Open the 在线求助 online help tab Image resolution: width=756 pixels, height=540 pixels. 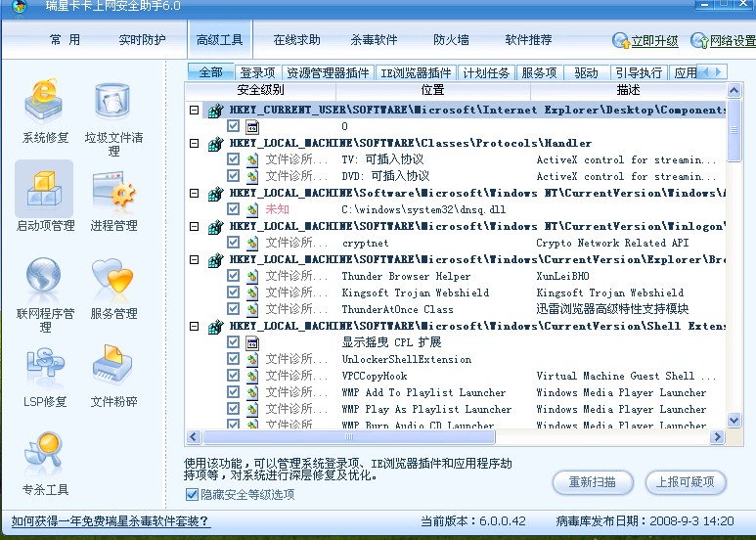[297, 40]
